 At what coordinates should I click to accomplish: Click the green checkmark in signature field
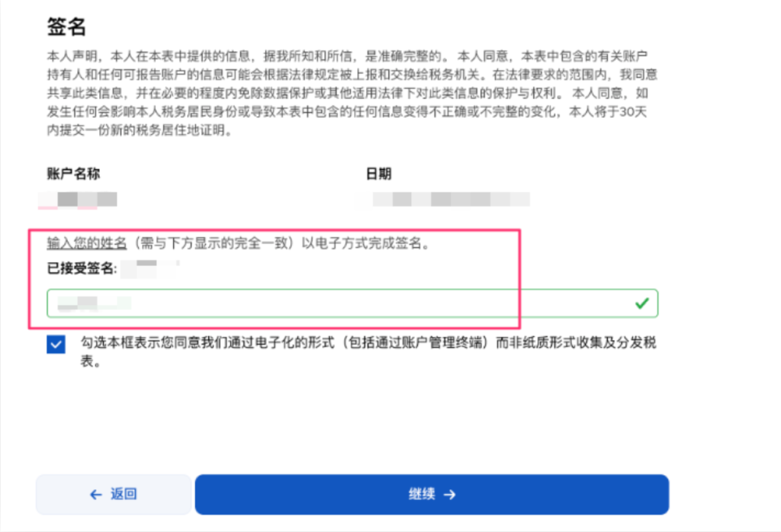pos(642,303)
